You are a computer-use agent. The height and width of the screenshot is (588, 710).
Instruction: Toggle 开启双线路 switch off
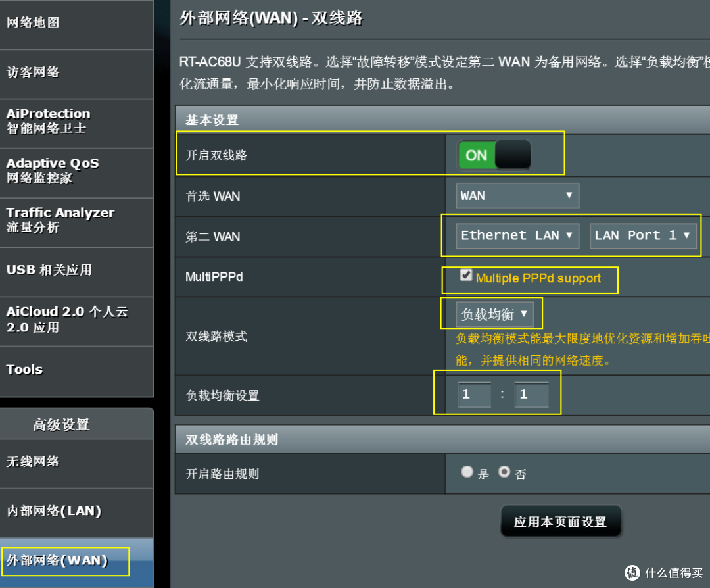494,155
